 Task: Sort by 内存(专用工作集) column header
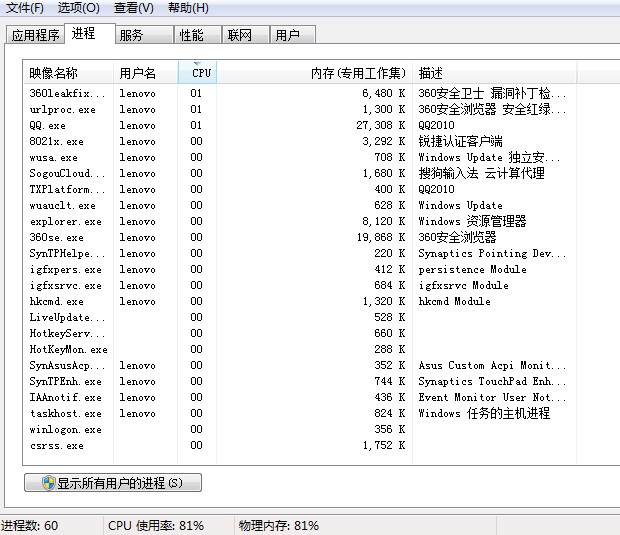coord(314,73)
